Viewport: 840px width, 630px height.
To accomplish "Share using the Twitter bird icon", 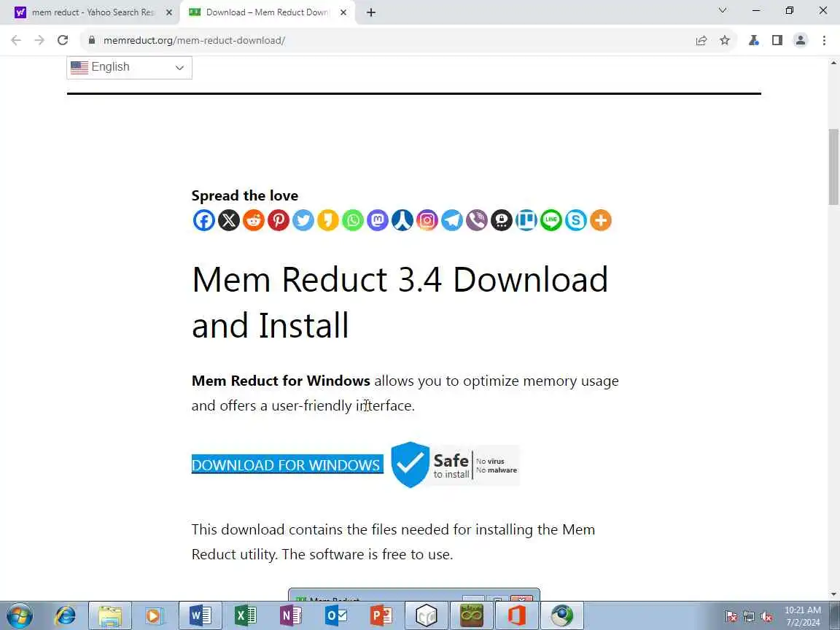I will point(303,220).
